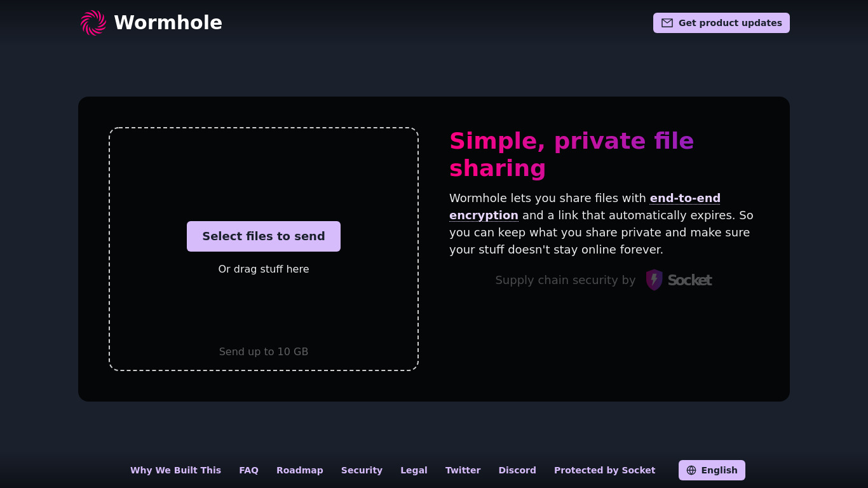This screenshot has height=488, width=868.
Task: Open the FAQ footer link
Action: (x=248, y=470)
